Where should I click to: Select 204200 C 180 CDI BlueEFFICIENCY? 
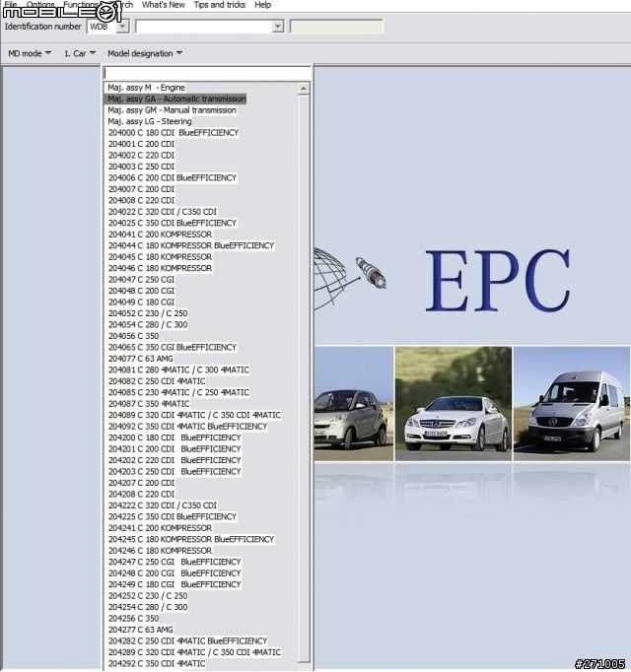pos(175,437)
